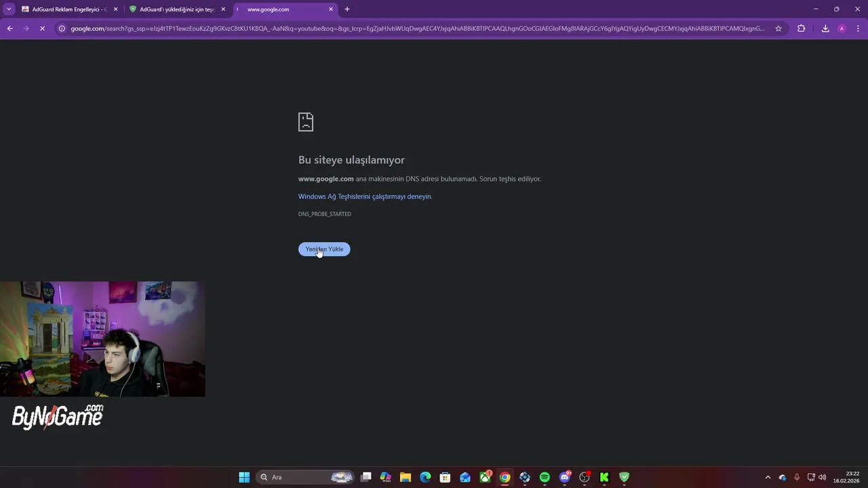This screenshot has height=488, width=868.
Task: Close the AdGuard Reklam Engelleyici tab
Action: 115,9
